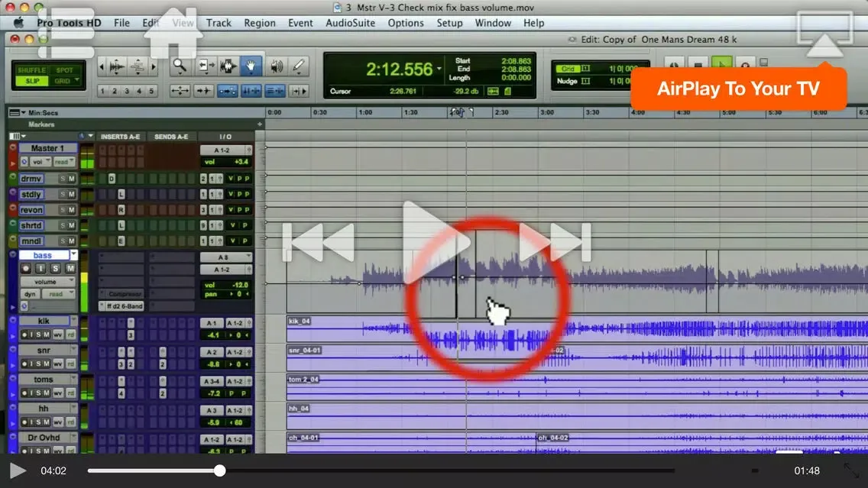The height and width of the screenshot is (488, 868).
Task: Select the Pencil tool
Action: tap(299, 66)
